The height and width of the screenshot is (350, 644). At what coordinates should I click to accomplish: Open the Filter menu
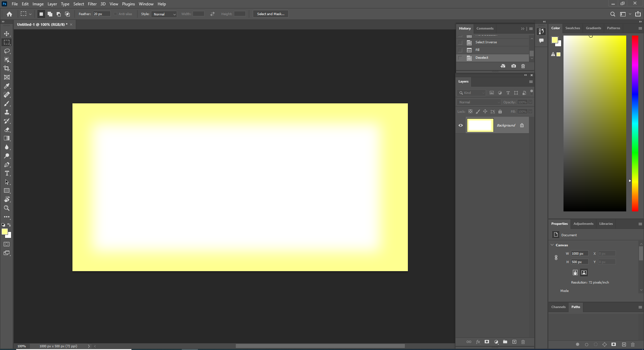click(92, 4)
